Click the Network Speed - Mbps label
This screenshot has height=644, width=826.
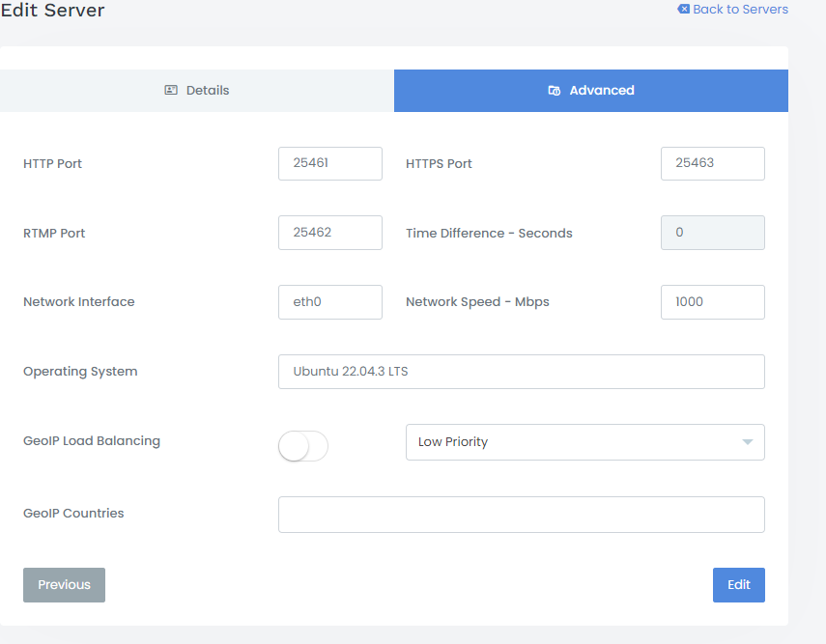tap(477, 302)
